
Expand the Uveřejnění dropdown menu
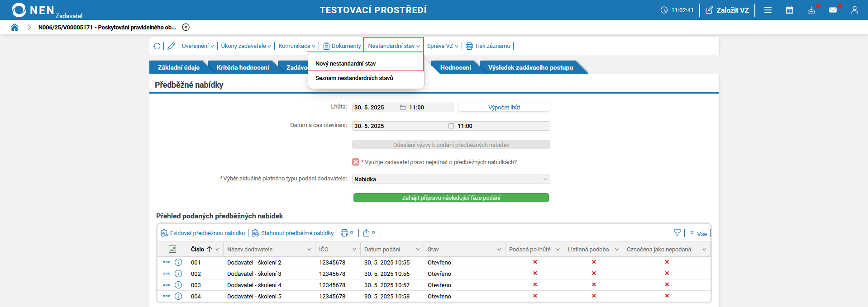[198, 46]
